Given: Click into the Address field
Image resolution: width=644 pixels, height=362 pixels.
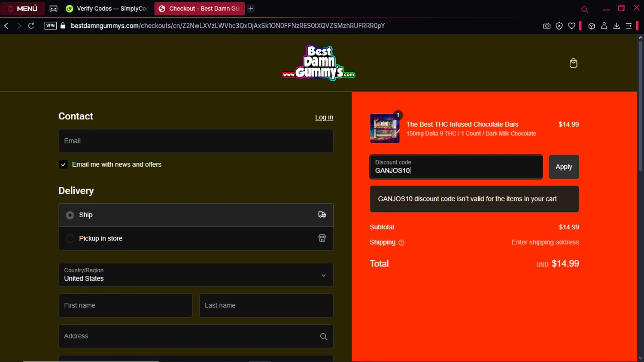Looking at the screenshot, I should pos(196,336).
